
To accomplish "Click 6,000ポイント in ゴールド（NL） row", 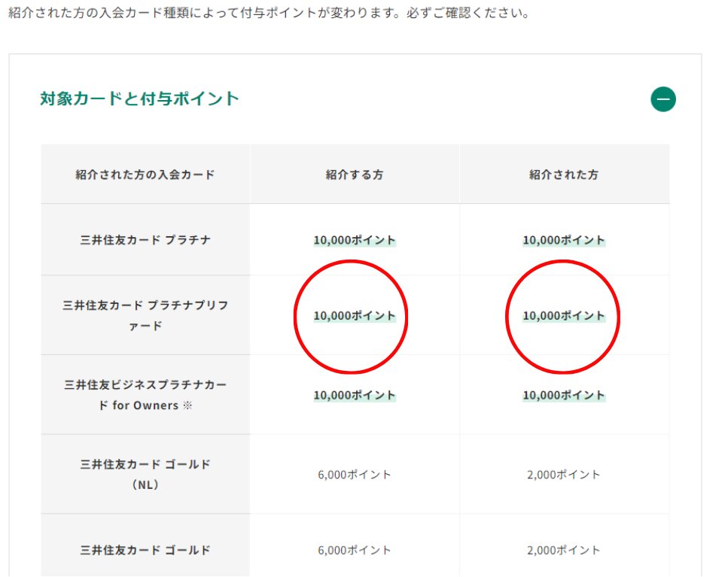I will pyautogui.click(x=355, y=475).
